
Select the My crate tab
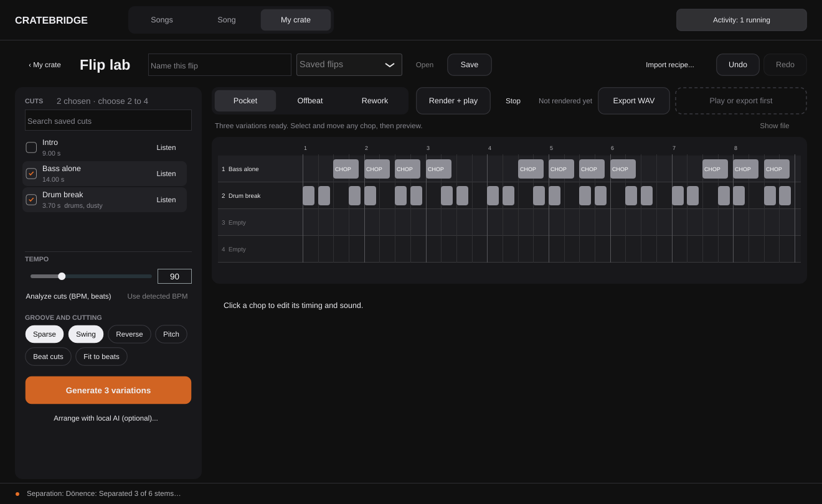coord(296,20)
